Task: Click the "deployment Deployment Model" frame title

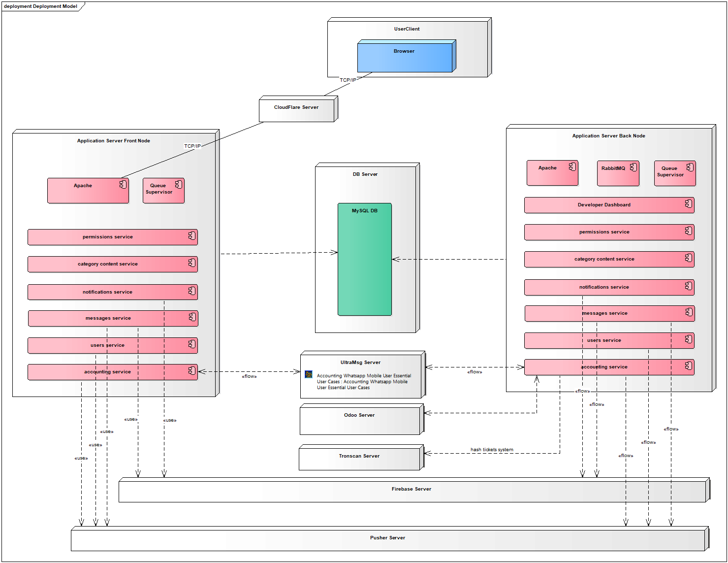Action: [x=41, y=6]
